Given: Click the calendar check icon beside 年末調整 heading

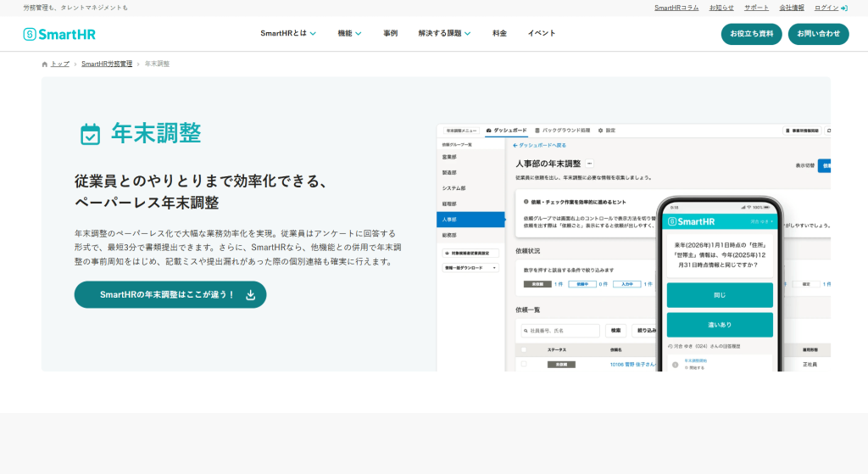Looking at the screenshot, I should [x=90, y=134].
